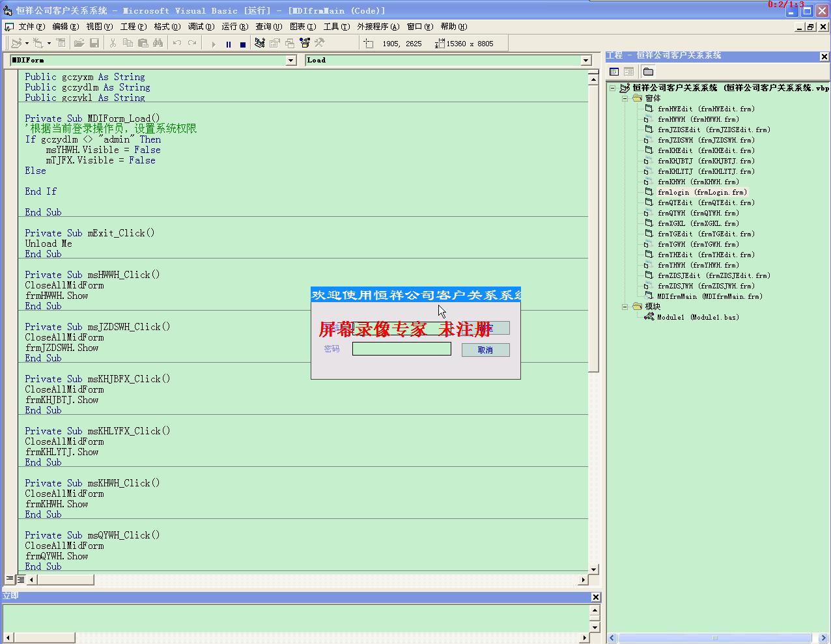Image resolution: width=831 pixels, height=644 pixels.
Task: Collapse the project root node
Action: tap(612, 88)
